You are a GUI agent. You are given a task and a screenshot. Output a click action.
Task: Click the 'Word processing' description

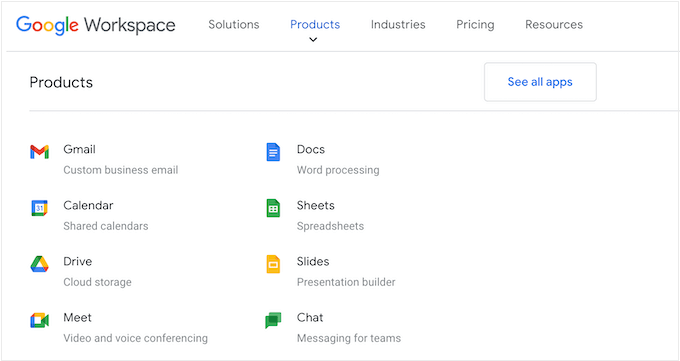(x=338, y=170)
